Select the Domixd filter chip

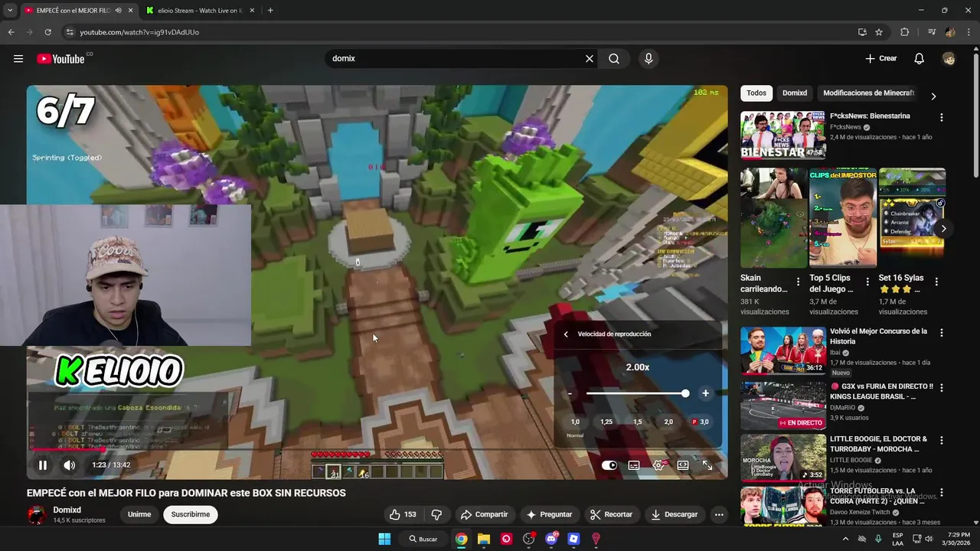[x=795, y=93]
